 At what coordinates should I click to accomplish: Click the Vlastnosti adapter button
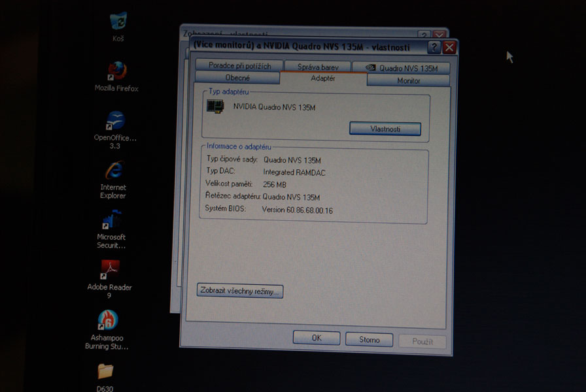pyautogui.click(x=385, y=129)
